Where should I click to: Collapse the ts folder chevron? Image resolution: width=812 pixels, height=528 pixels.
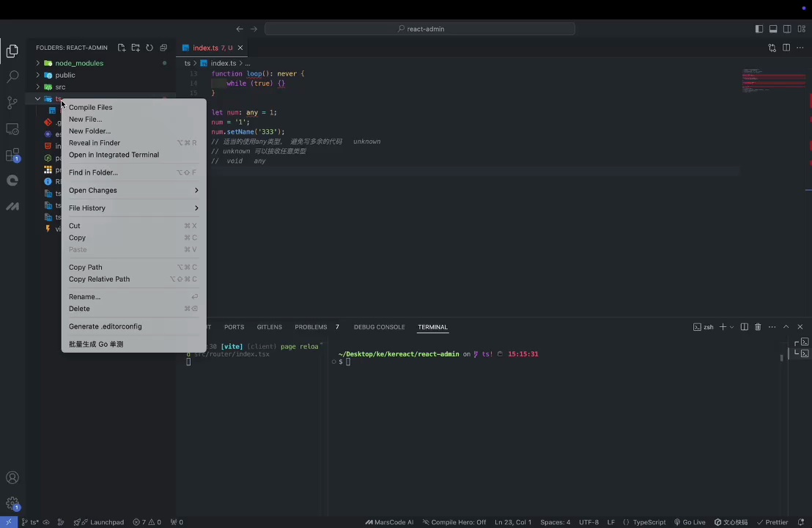[38, 99]
